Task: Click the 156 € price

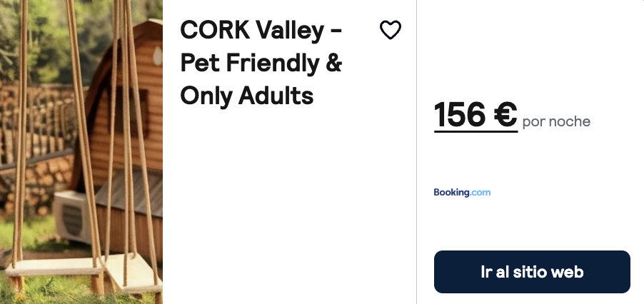Action: click(x=476, y=115)
